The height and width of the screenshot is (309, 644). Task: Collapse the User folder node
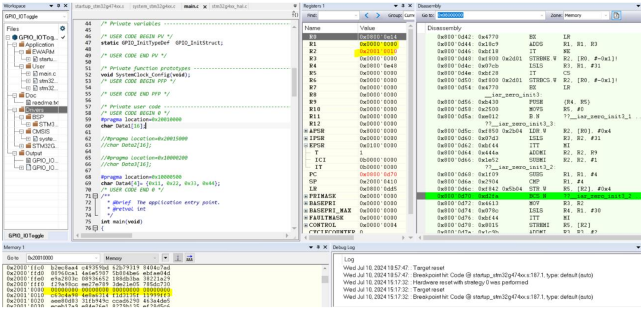pos(22,67)
